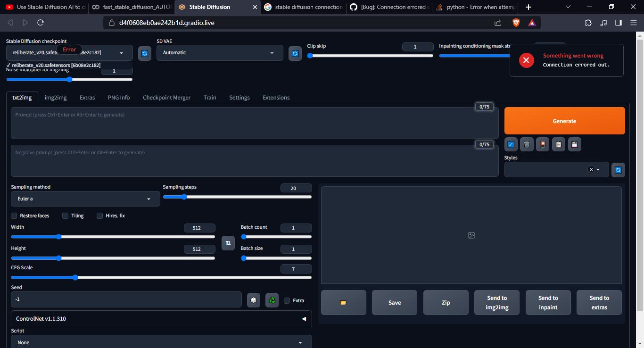Open the Sampling method dropdown
Image resolution: width=644 pixels, height=348 pixels.
pos(85,199)
